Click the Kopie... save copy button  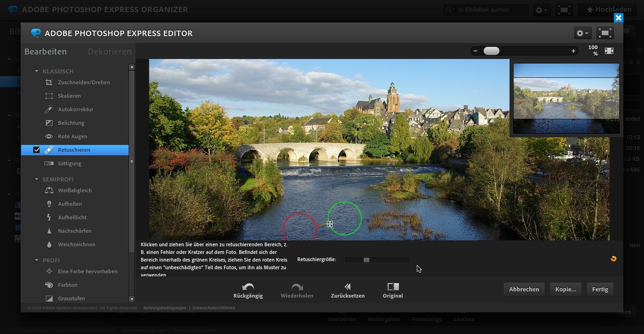click(566, 289)
